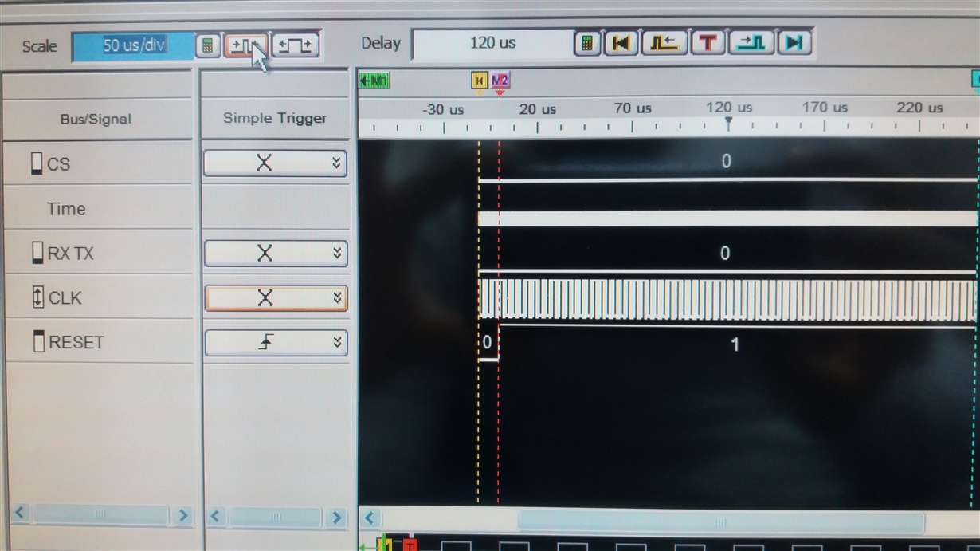Click the Delay label text
This screenshot has width=980, height=551.
(381, 43)
